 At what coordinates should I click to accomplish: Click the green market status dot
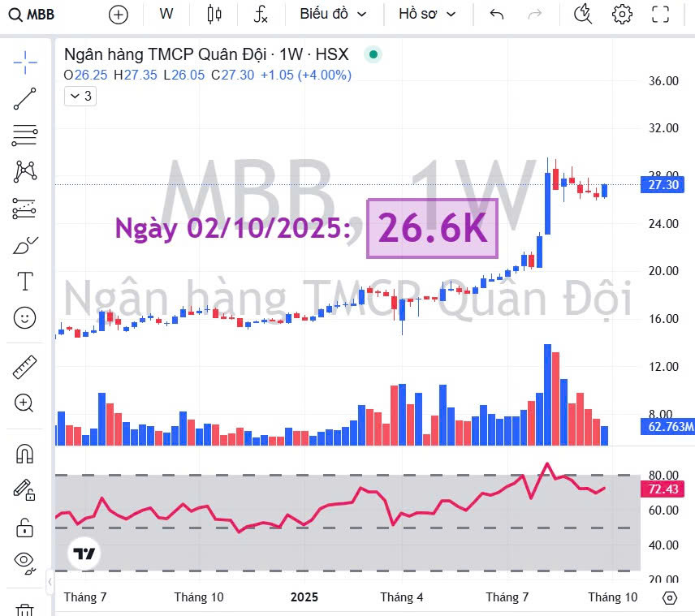point(373,54)
